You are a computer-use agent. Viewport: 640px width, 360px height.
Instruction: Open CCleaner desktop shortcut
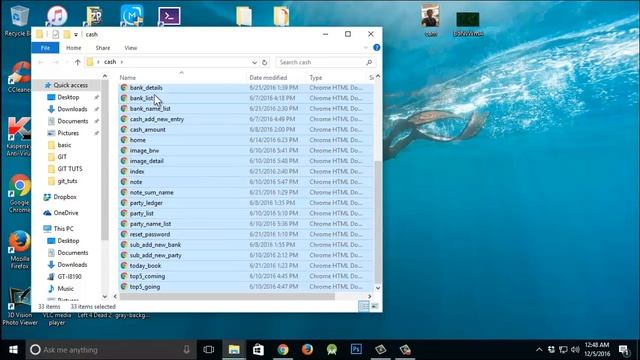19,77
